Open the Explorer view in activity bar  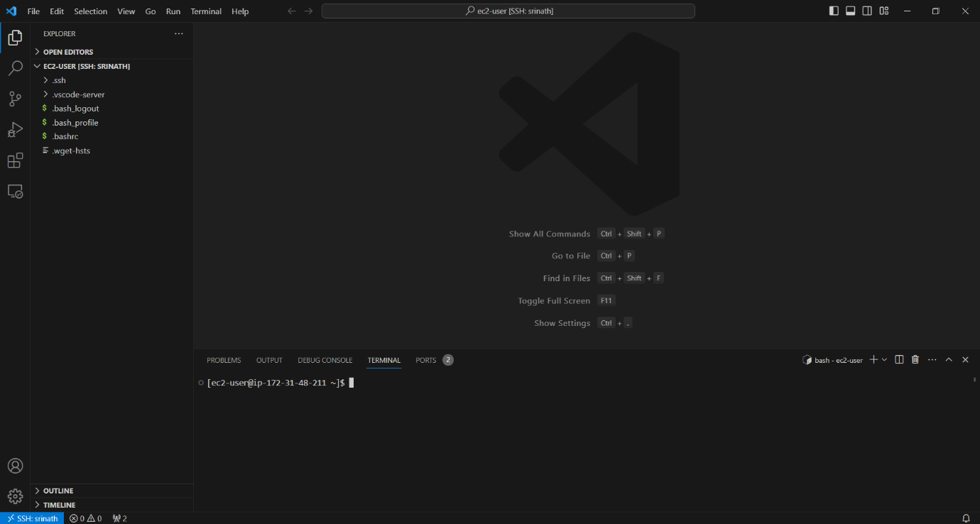point(15,38)
